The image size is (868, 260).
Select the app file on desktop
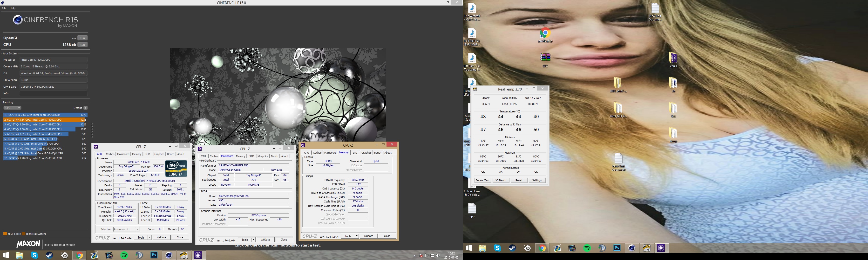(x=472, y=211)
